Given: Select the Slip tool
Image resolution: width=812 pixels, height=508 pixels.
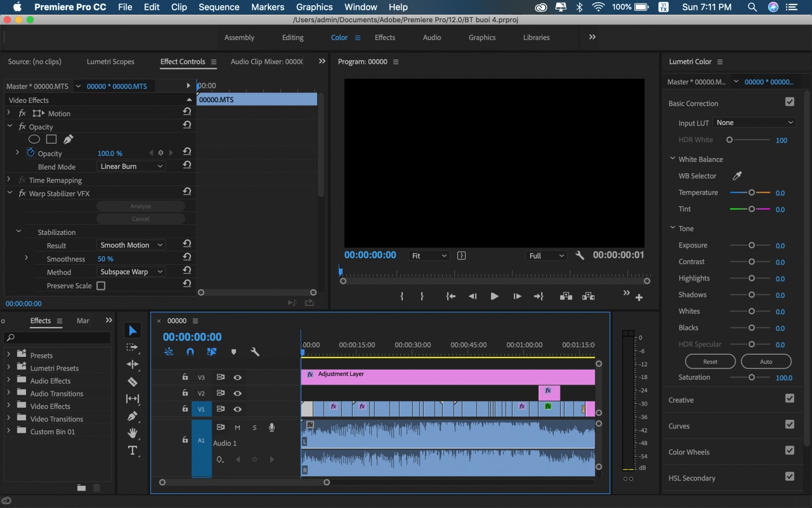Looking at the screenshot, I should pyautogui.click(x=133, y=399).
